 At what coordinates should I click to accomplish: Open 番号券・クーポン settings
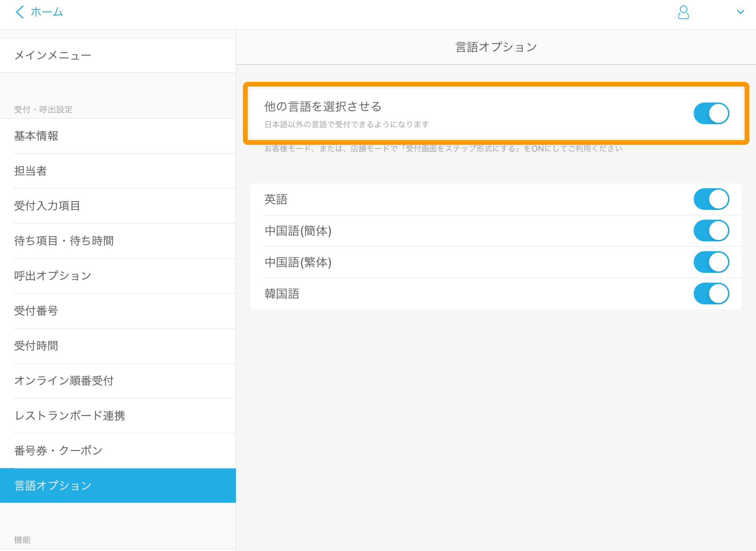[118, 451]
